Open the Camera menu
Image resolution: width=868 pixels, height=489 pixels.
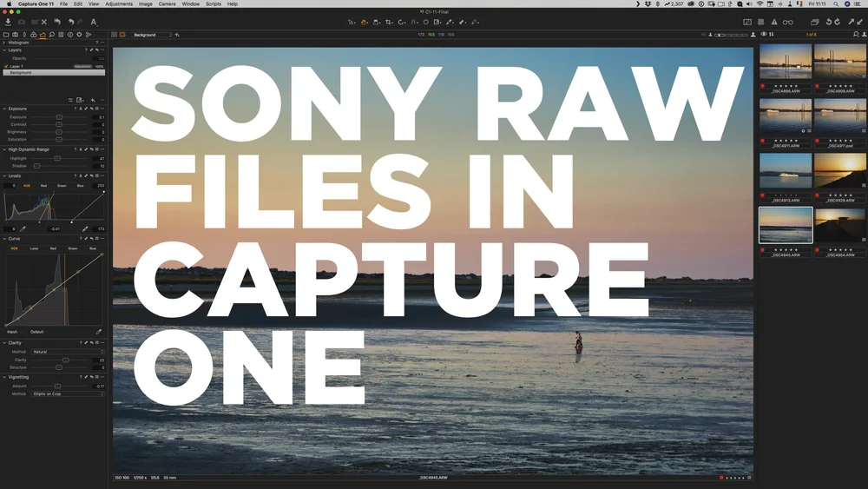pyautogui.click(x=168, y=3)
